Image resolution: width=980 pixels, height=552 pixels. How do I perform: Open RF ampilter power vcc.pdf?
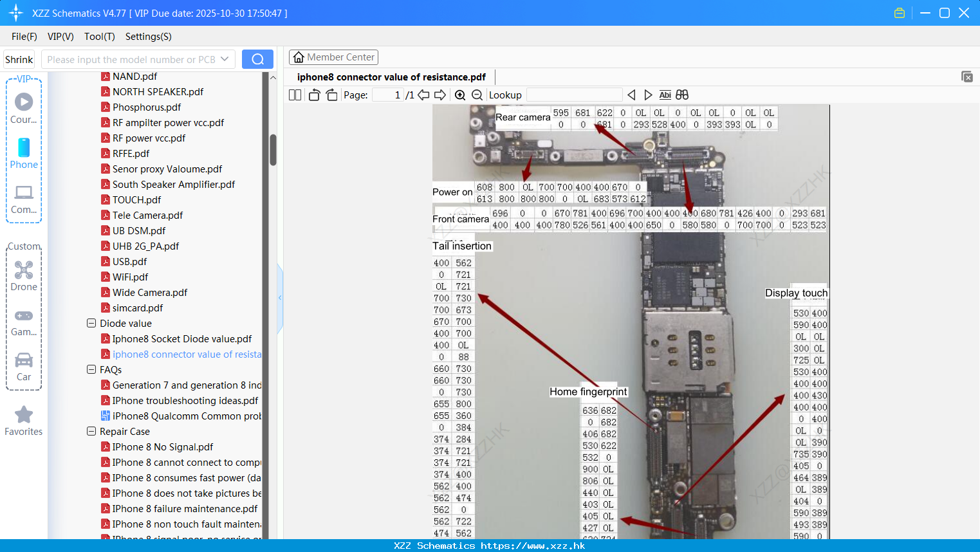pos(168,122)
